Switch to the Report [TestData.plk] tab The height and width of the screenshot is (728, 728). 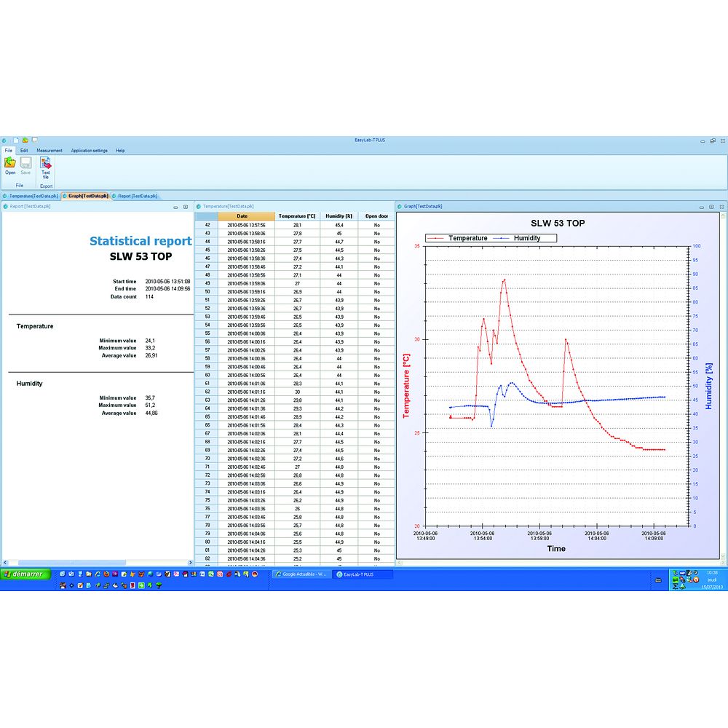(135, 196)
